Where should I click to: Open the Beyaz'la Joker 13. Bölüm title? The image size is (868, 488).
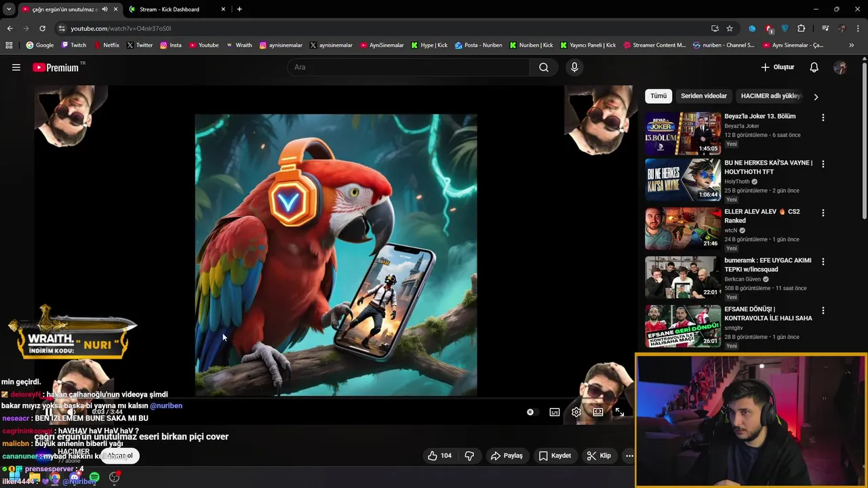pos(759,117)
